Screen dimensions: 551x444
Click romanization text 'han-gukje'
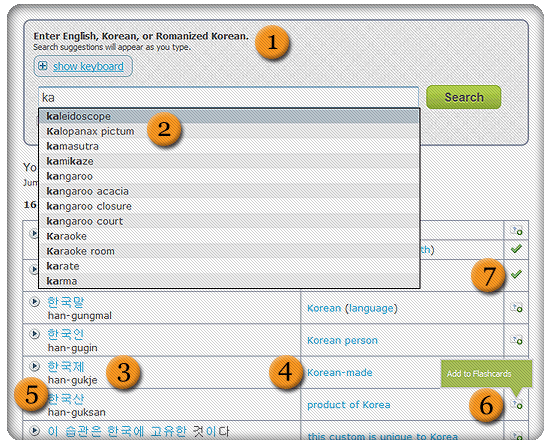click(x=72, y=380)
